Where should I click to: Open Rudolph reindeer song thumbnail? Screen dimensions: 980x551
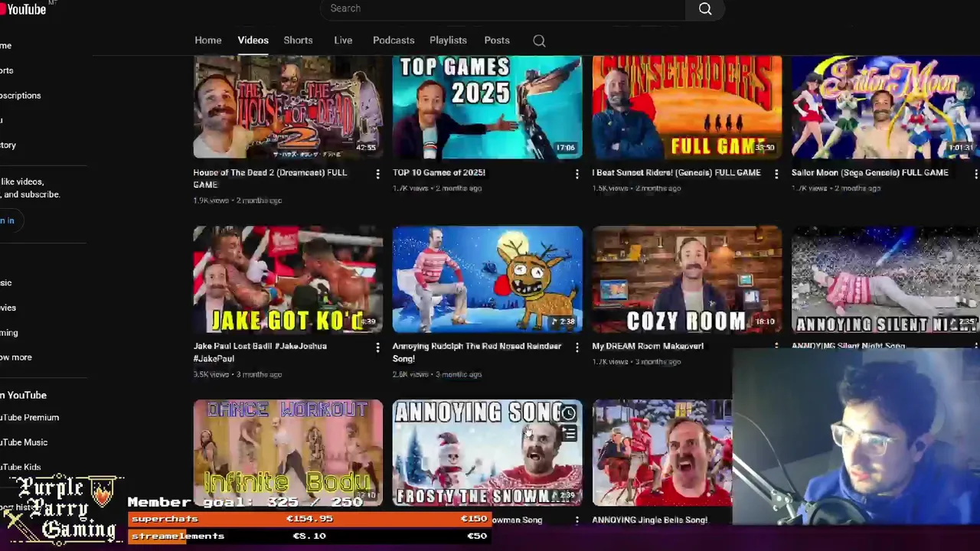pos(487,279)
